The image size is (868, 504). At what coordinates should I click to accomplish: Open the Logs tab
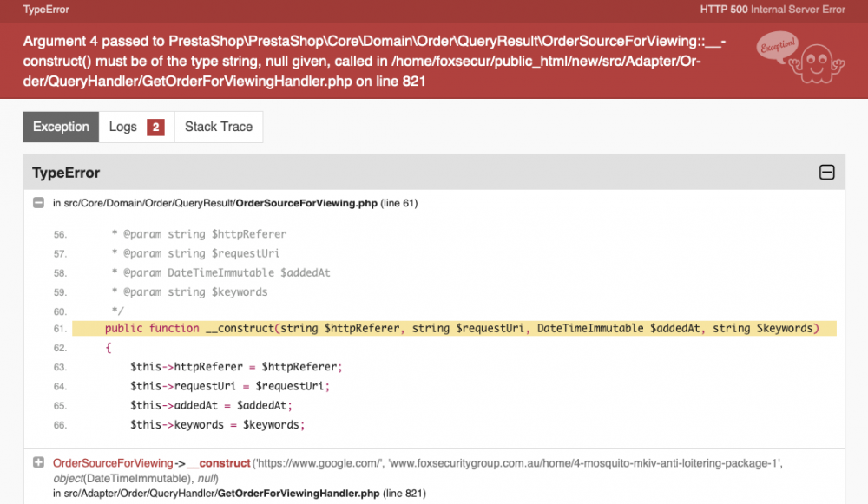tap(124, 127)
